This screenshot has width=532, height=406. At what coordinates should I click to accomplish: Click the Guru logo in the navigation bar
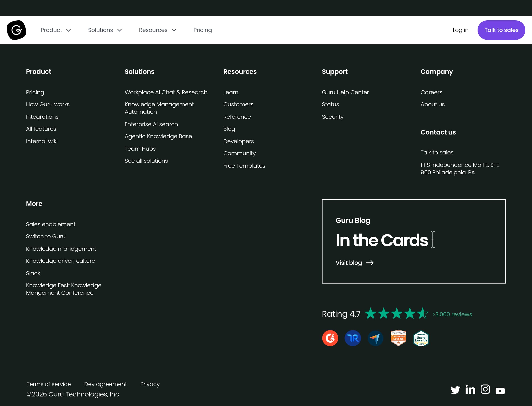pos(16,30)
